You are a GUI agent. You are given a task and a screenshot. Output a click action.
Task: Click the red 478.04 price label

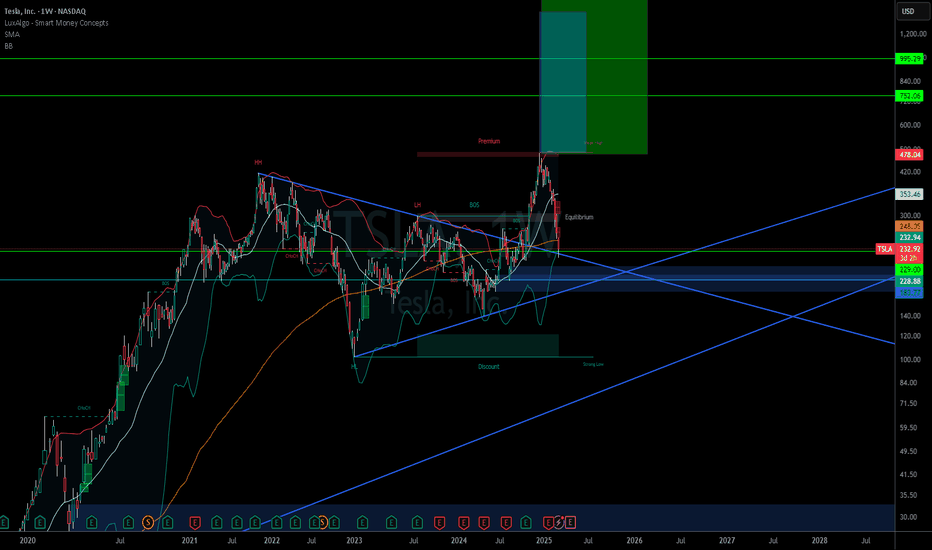tap(909, 155)
